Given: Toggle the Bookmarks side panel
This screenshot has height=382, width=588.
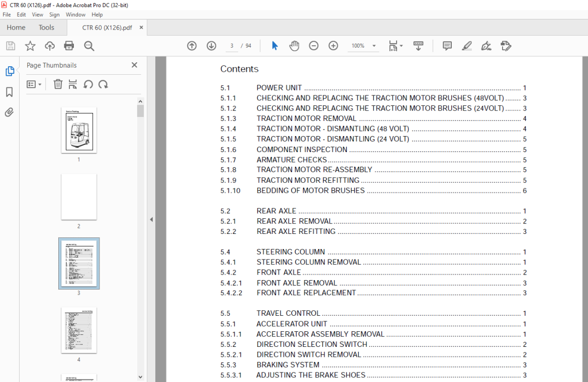Looking at the screenshot, I should point(9,92).
